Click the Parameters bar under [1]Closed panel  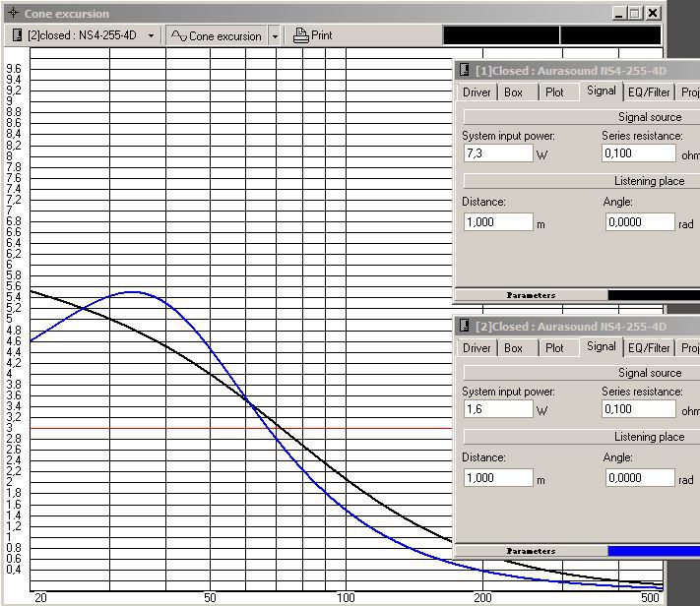pos(531,295)
